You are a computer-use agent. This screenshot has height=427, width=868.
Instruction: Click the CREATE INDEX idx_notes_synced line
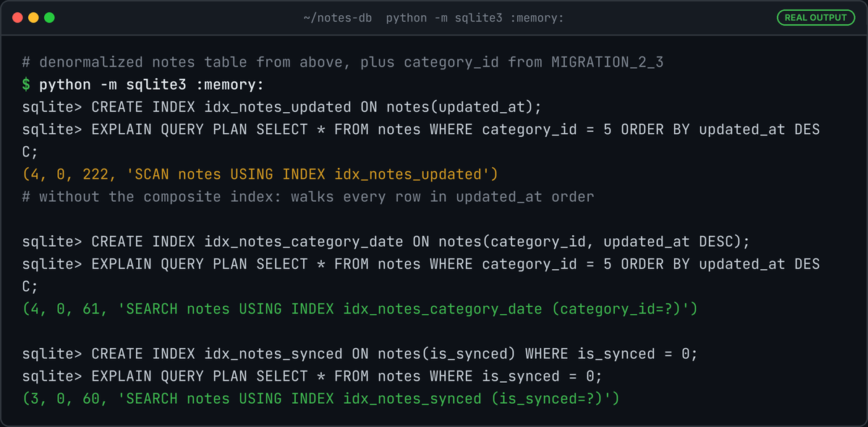click(360, 354)
